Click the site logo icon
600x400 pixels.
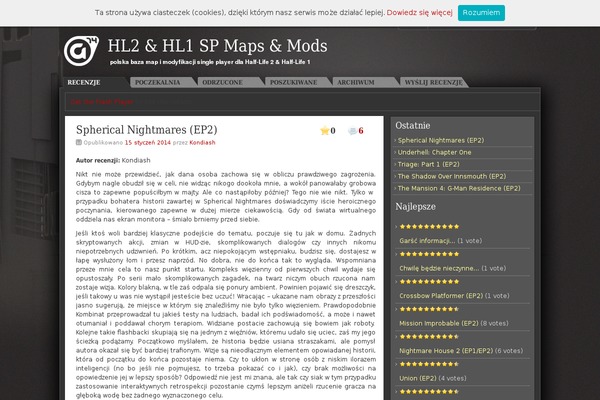click(x=81, y=51)
